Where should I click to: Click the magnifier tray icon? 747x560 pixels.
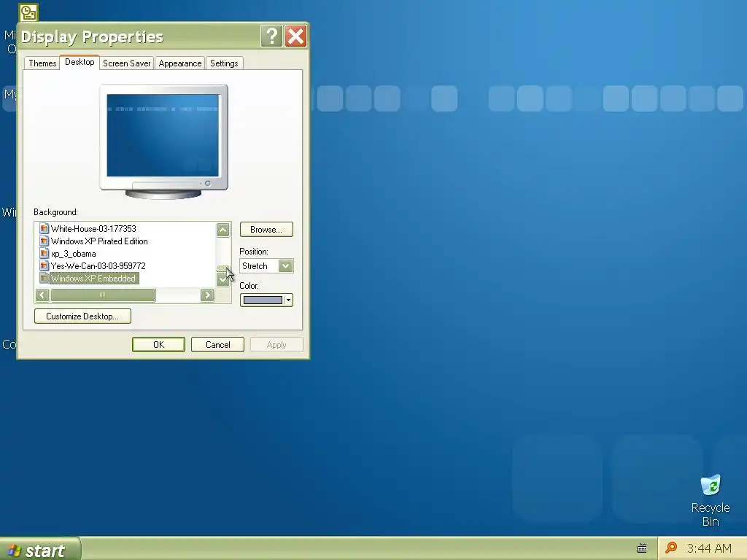(671, 548)
